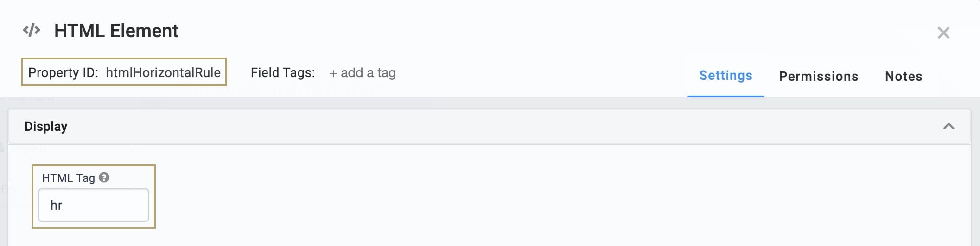980x246 pixels.
Task: Open the Settings tab
Action: (725, 76)
